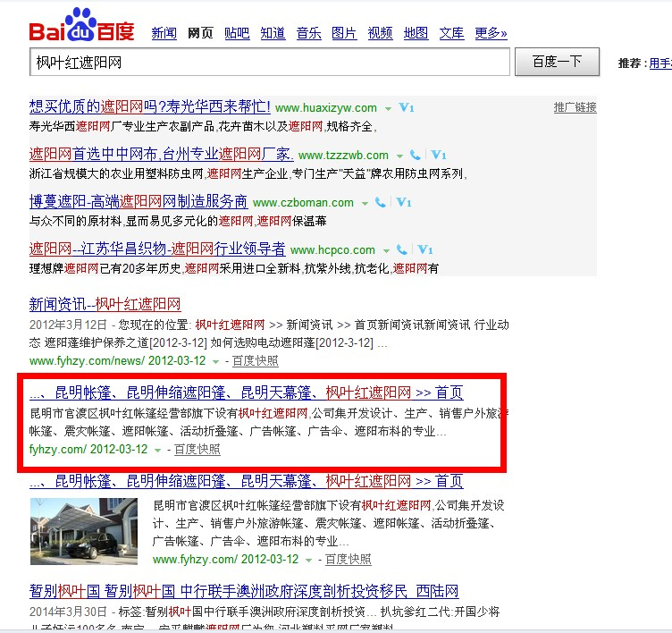Open the 更多» menu link
Screen dimensions: 672x633
click(491, 33)
